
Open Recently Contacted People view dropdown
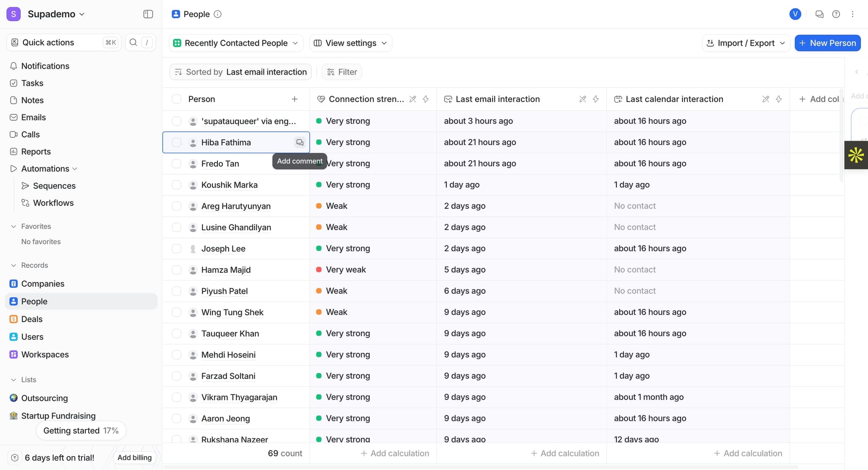236,43
